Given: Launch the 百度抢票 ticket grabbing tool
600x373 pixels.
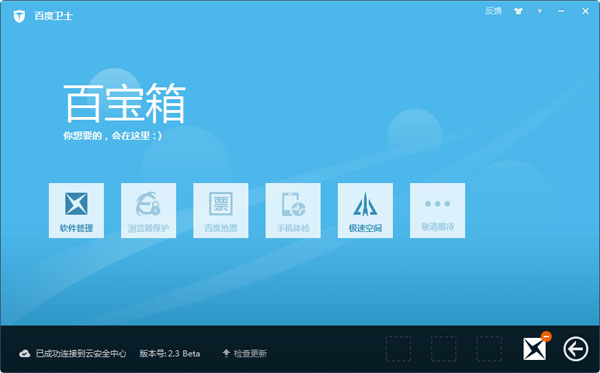Looking at the screenshot, I should [x=221, y=210].
